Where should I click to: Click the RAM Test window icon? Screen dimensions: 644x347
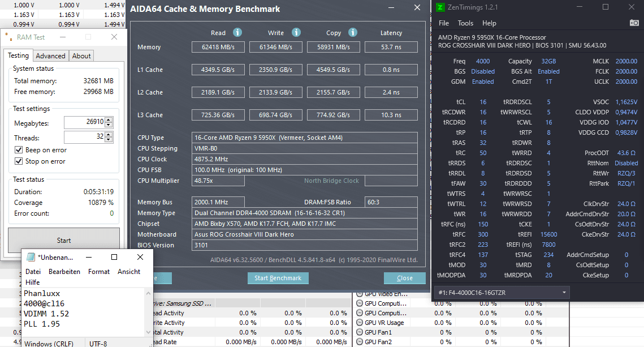pos(8,37)
